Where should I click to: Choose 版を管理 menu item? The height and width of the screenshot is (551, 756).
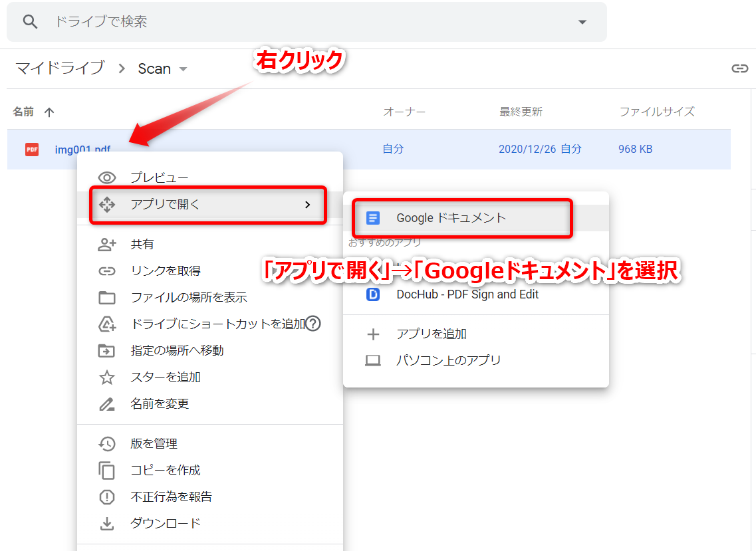(x=210, y=443)
